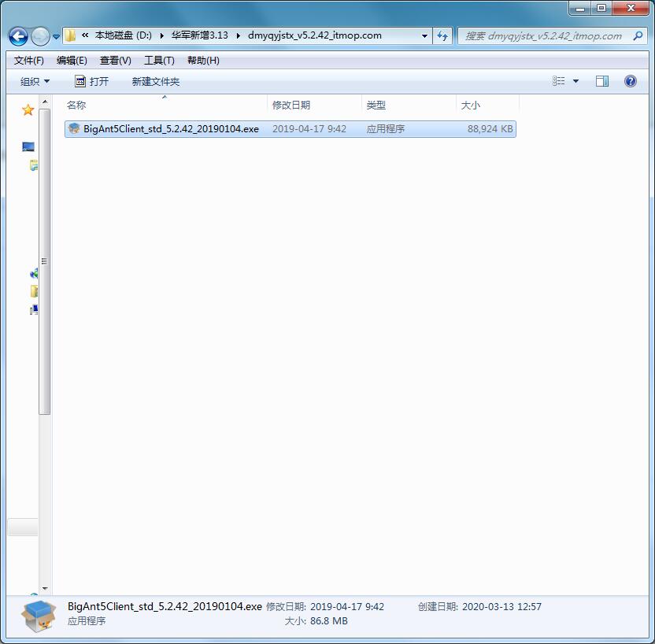Click the change view icon
Image resolution: width=655 pixels, height=644 pixels.
[558, 81]
